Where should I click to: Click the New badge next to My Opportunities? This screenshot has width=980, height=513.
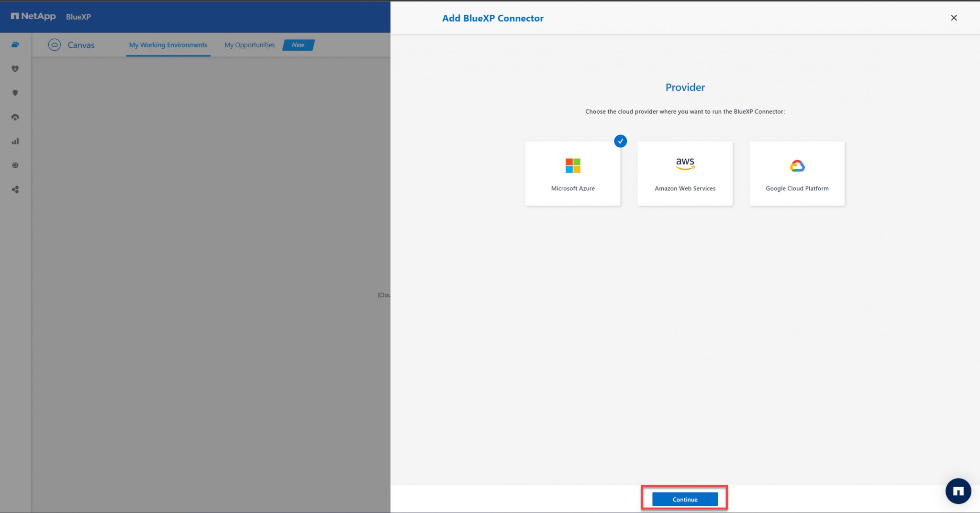[x=298, y=44]
